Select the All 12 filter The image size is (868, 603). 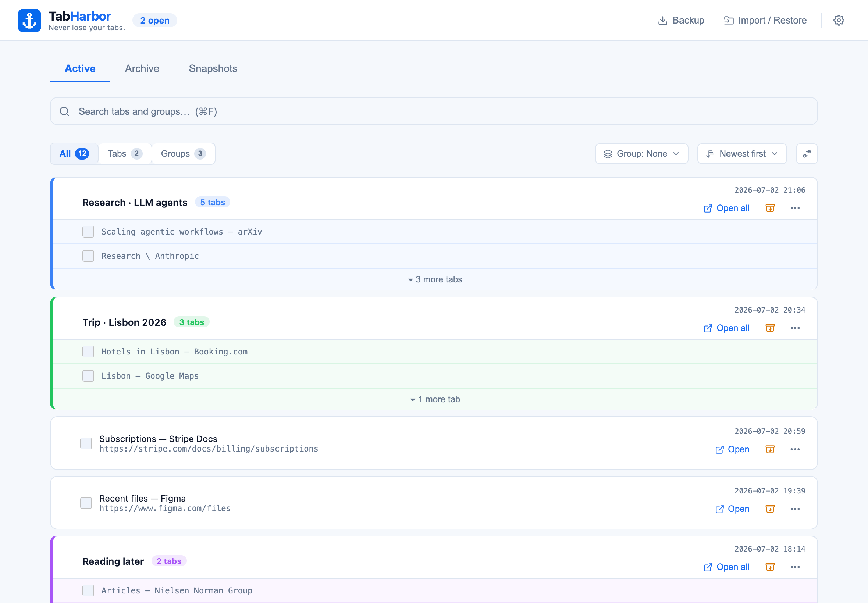coord(74,154)
